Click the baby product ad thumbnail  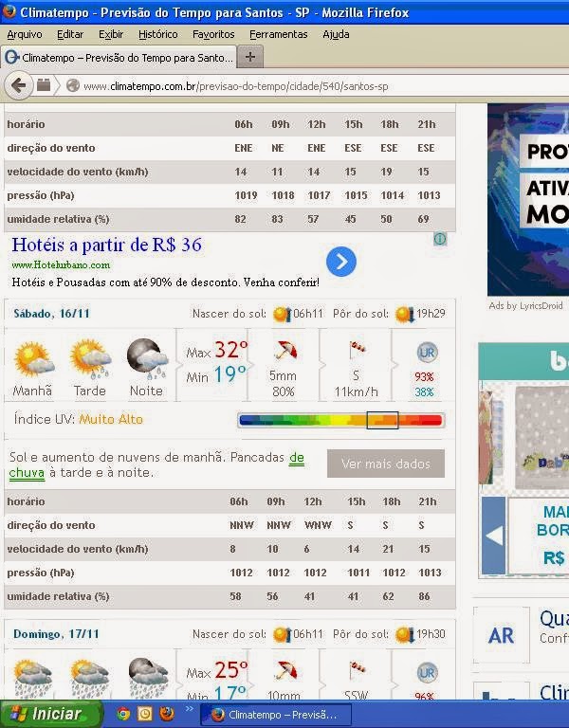coord(541,437)
